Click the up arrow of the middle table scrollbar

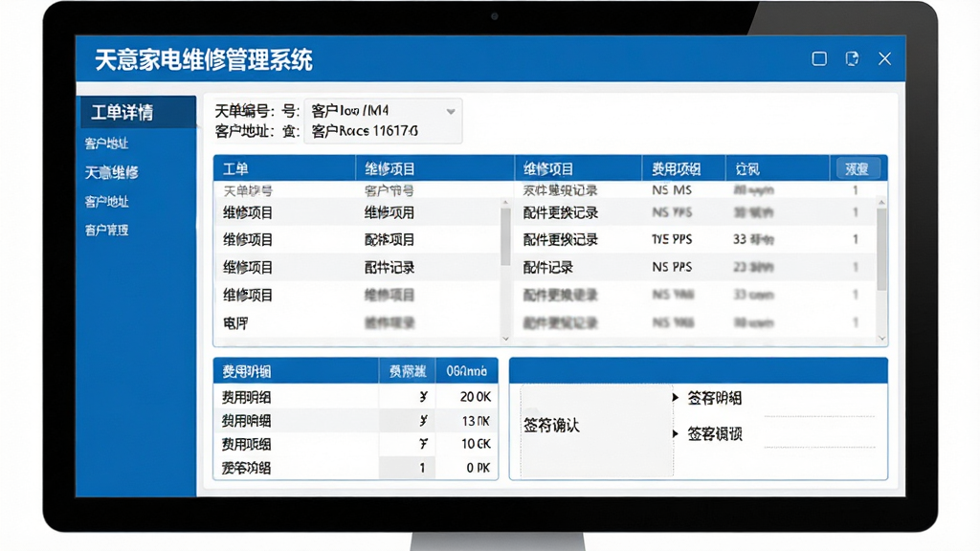coord(505,203)
